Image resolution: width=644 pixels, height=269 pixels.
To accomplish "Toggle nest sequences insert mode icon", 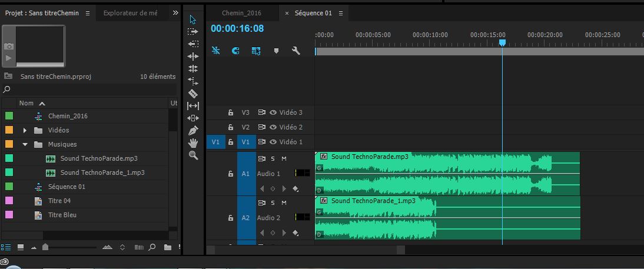I will click(215, 51).
